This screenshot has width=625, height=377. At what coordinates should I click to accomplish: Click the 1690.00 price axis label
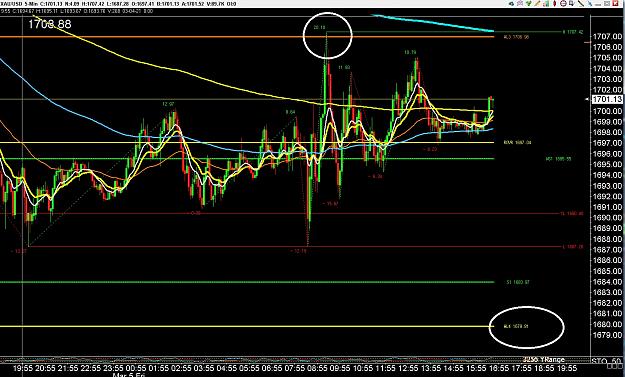(607, 218)
